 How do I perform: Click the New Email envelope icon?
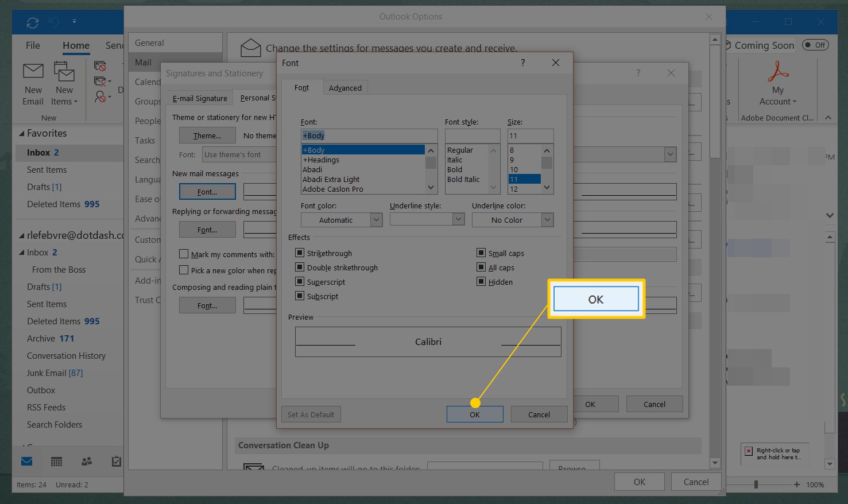33,71
